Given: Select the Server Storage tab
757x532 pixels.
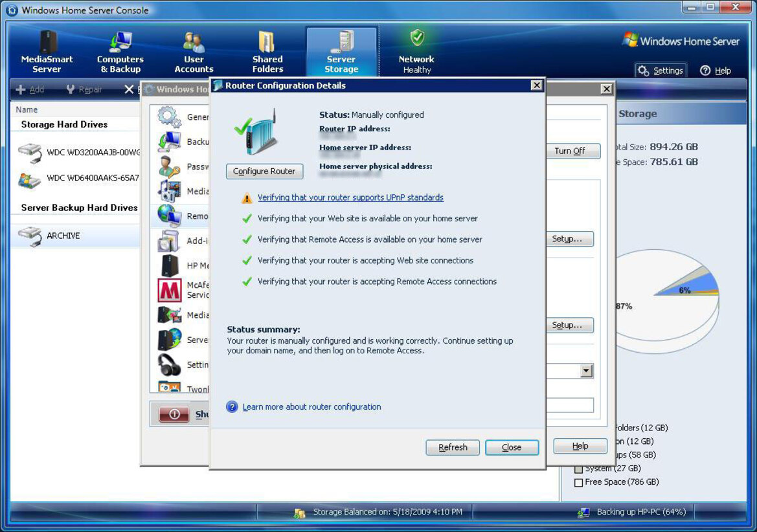Looking at the screenshot, I should (x=341, y=52).
